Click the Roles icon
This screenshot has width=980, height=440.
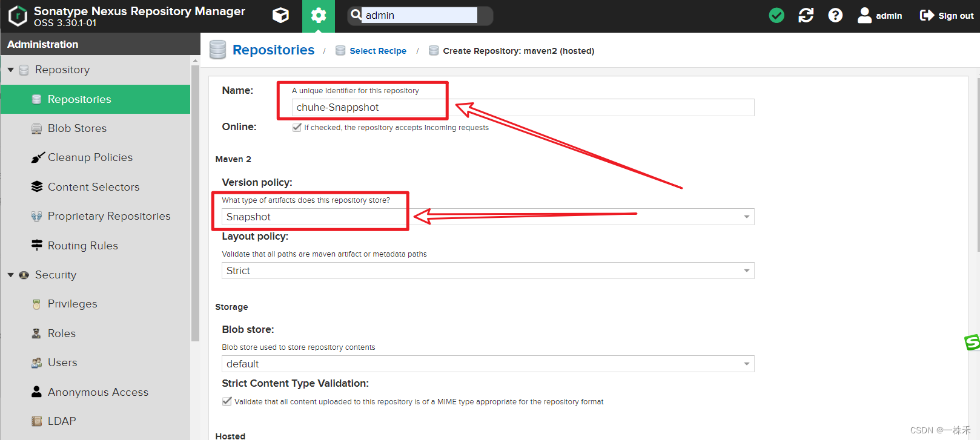coord(36,333)
